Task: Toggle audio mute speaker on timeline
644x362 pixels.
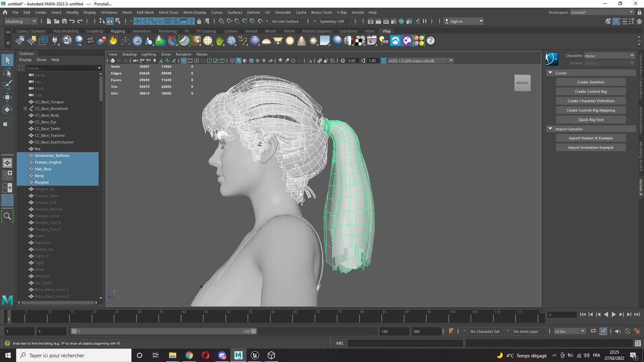Action: click(x=617, y=331)
